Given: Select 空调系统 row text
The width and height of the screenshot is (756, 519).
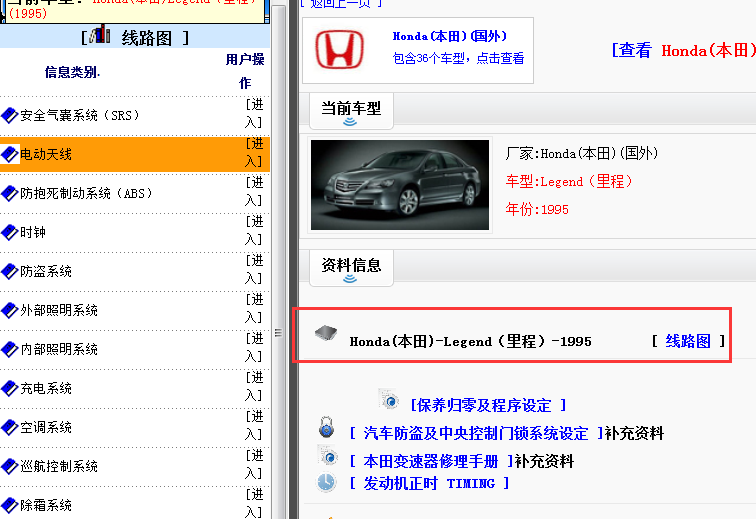Looking at the screenshot, I should 46,427.
